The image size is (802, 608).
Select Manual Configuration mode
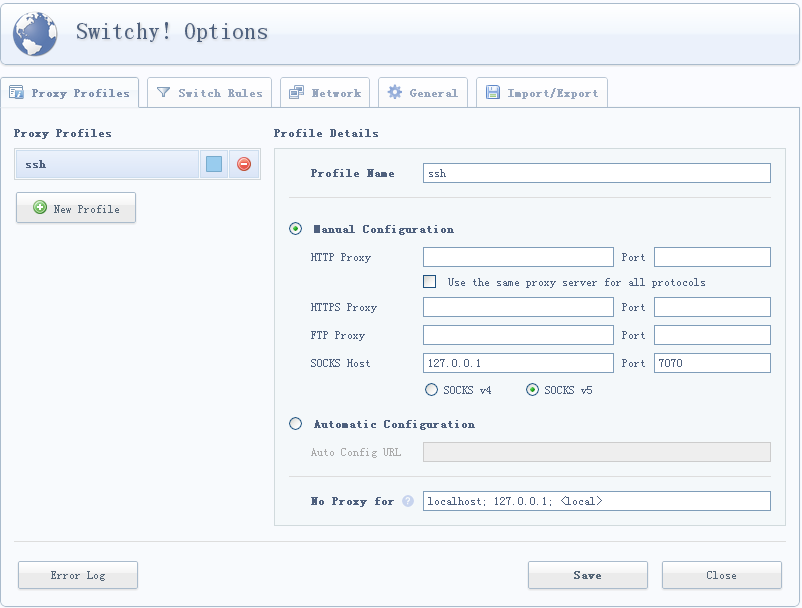pyautogui.click(x=295, y=229)
